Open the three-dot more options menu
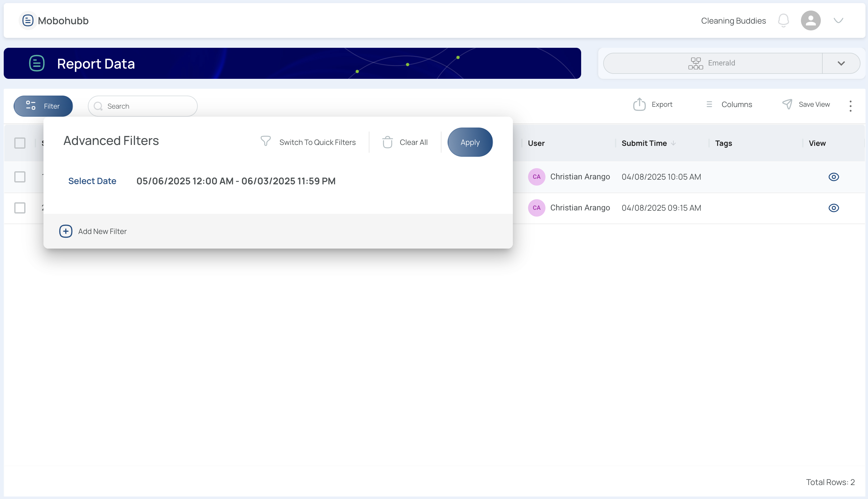This screenshot has height=499, width=868. [x=851, y=106]
